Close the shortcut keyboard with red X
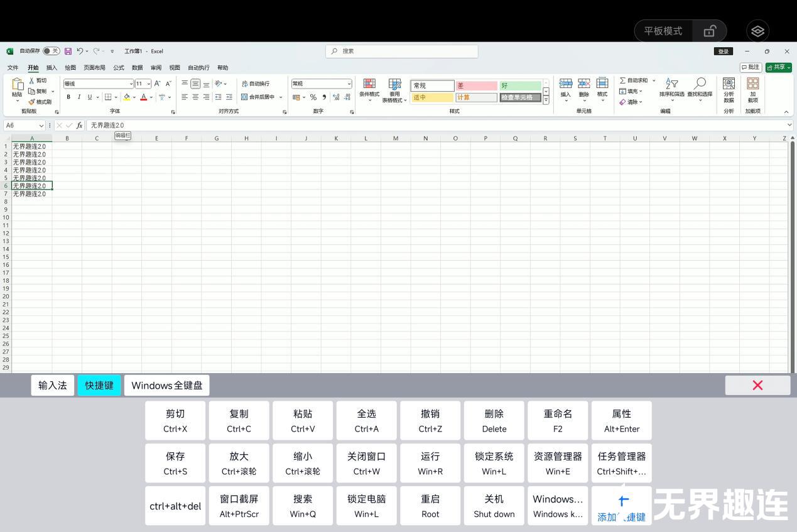Screen dimensions: 797x532 pos(757,385)
